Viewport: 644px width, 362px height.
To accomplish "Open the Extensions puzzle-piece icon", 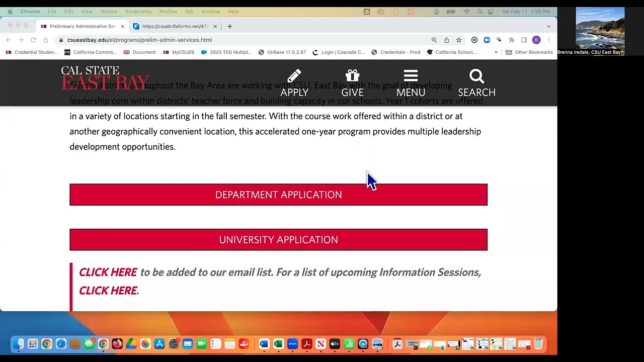I will 512,40.
